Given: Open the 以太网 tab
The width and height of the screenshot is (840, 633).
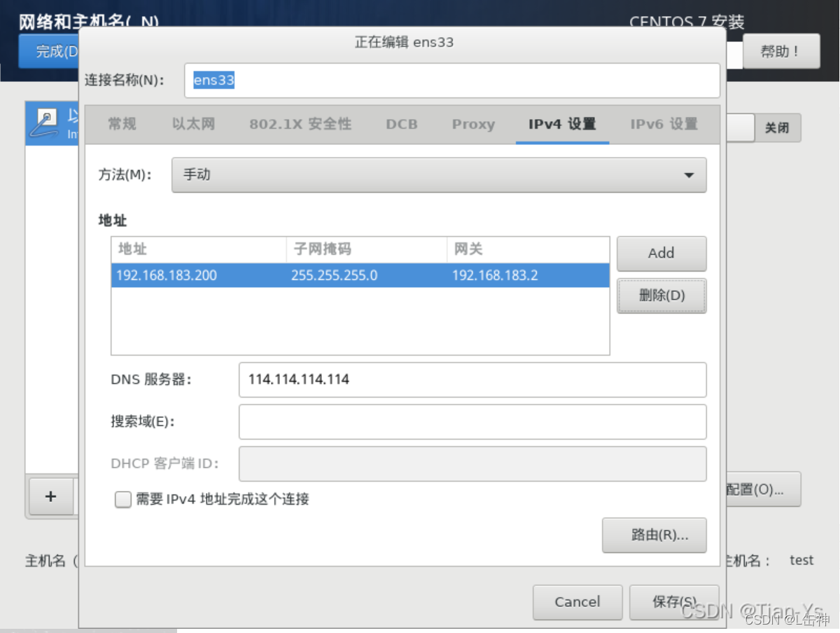Looking at the screenshot, I should tap(194, 125).
